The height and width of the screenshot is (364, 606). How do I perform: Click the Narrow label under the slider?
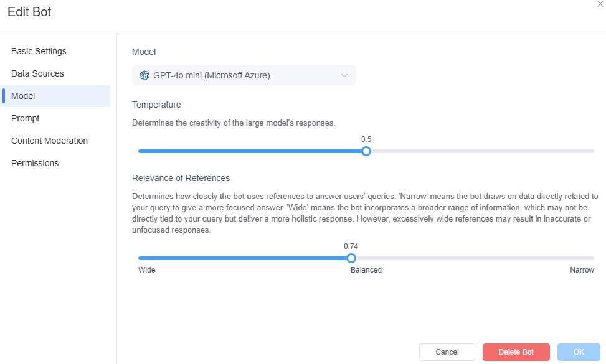coord(582,270)
